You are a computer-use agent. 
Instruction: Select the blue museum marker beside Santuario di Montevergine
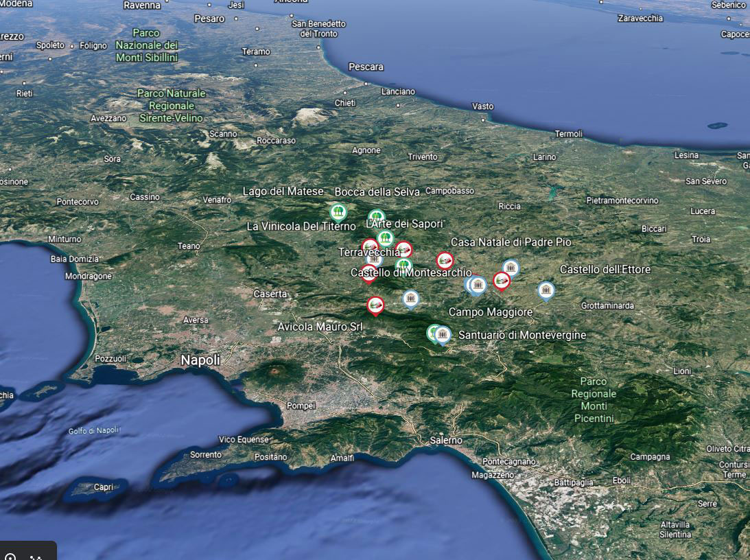point(443,334)
